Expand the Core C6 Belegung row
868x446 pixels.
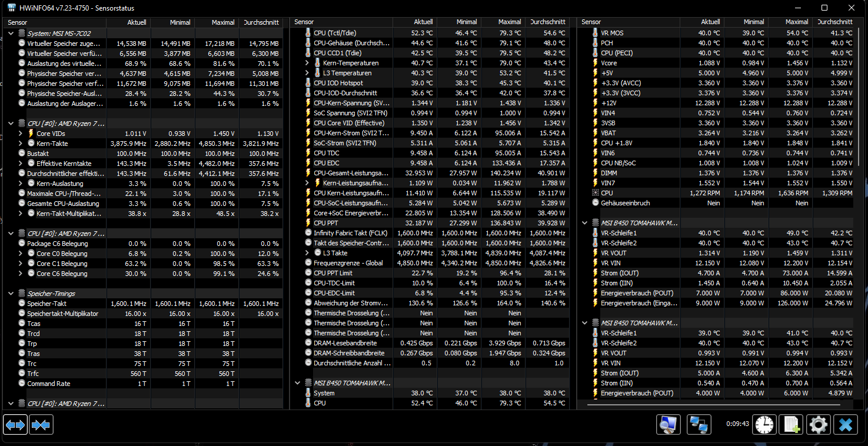[21, 274]
